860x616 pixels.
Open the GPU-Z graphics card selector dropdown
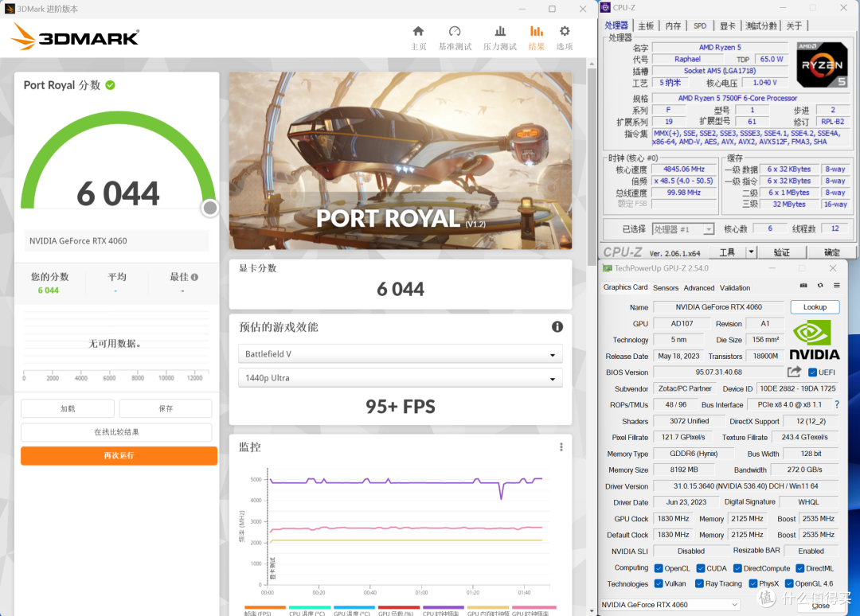(x=670, y=605)
